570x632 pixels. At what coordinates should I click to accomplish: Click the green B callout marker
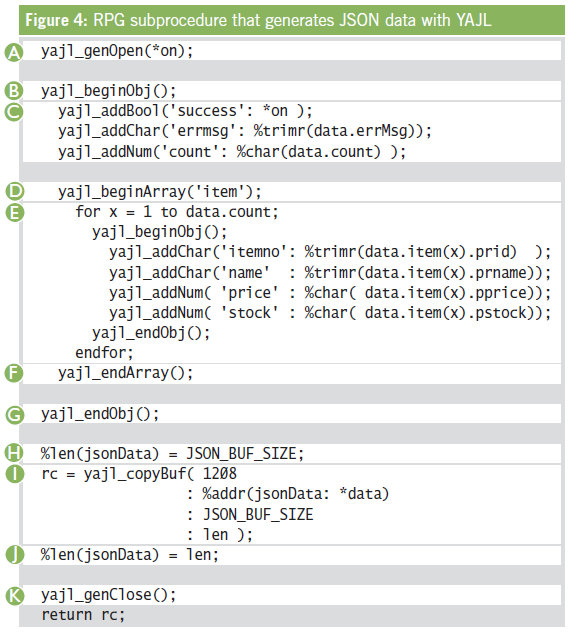14,91
